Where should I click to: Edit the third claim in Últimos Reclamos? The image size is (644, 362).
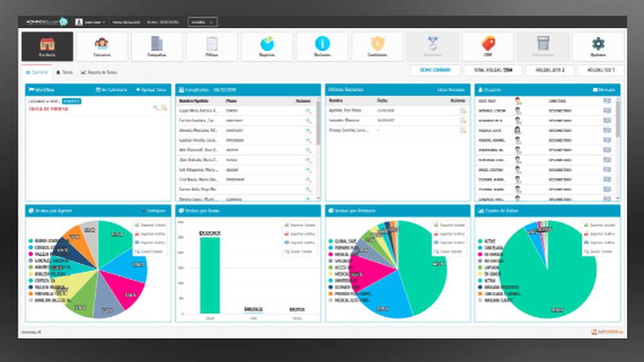coord(463,130)
